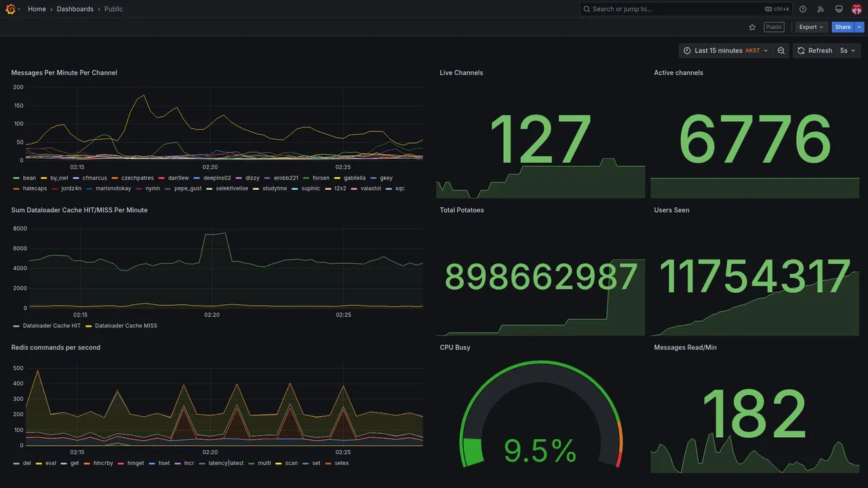Click the Public breadcrumb
The width and height of the screenshot is (868, 488).
pyautogui.click(x=114, y=9)
